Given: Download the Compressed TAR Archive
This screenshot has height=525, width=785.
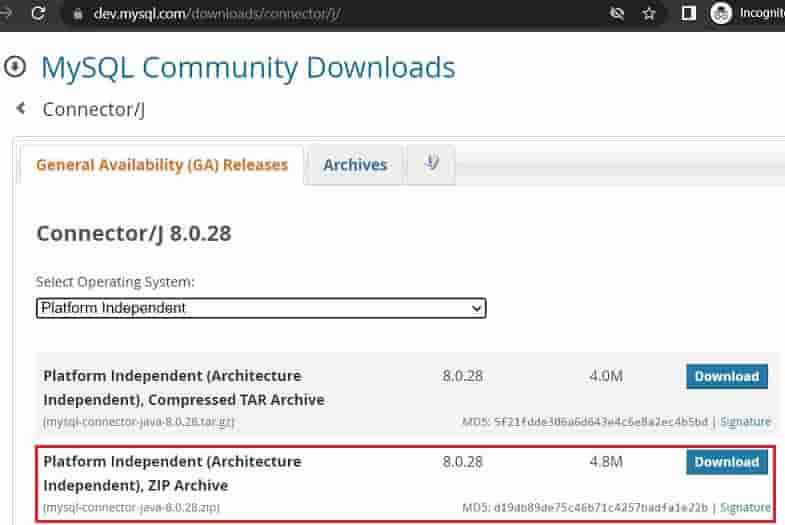Looking at the screenshot, I should pyautogui.click(x=726, y=376).
